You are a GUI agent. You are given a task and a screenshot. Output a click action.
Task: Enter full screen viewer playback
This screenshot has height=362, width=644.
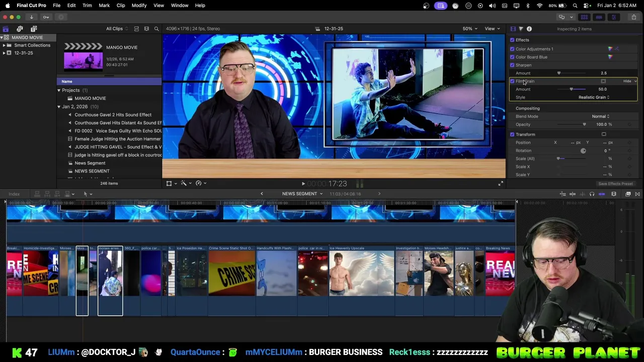tap(501, 184)
